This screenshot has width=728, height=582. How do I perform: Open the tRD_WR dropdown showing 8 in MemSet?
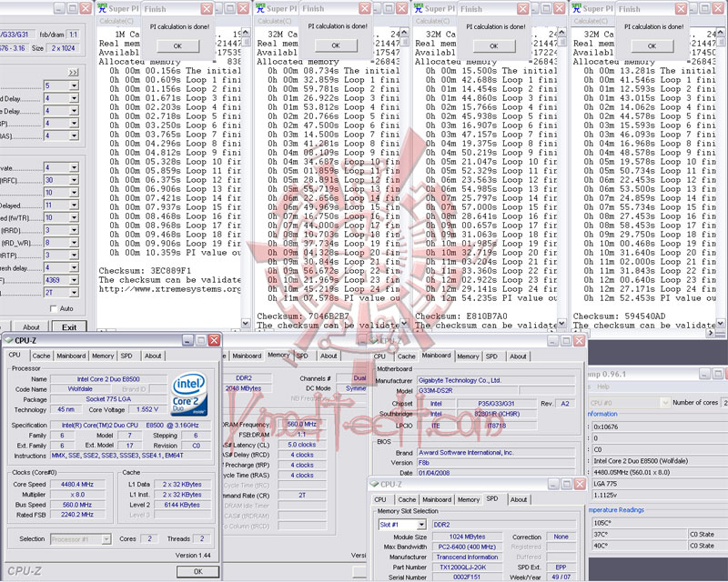tap(74, 243)
